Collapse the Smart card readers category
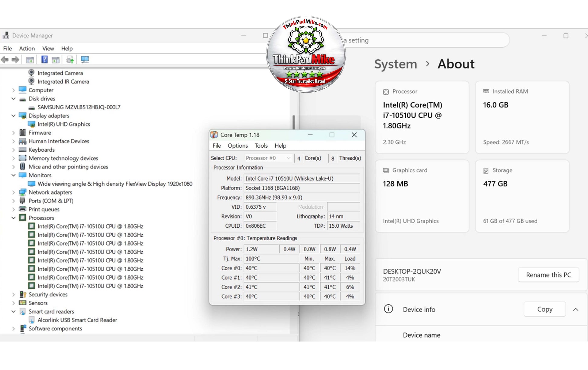 click(13, 311)
